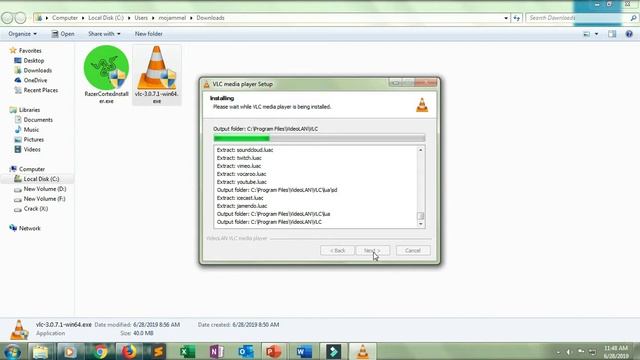640x360 pixels.
Task: Click the Open toolbar button
Action: click(x=63, y=34)
